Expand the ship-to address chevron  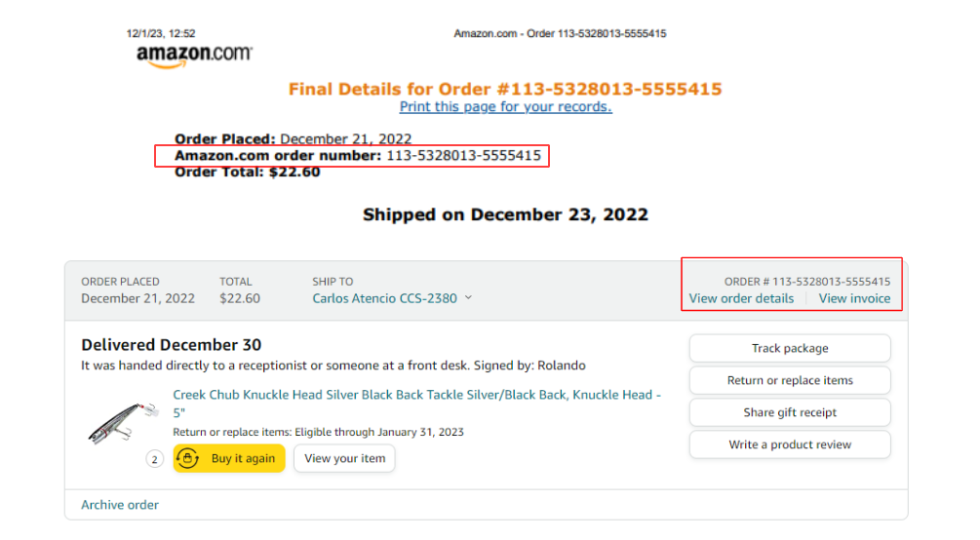468,298
